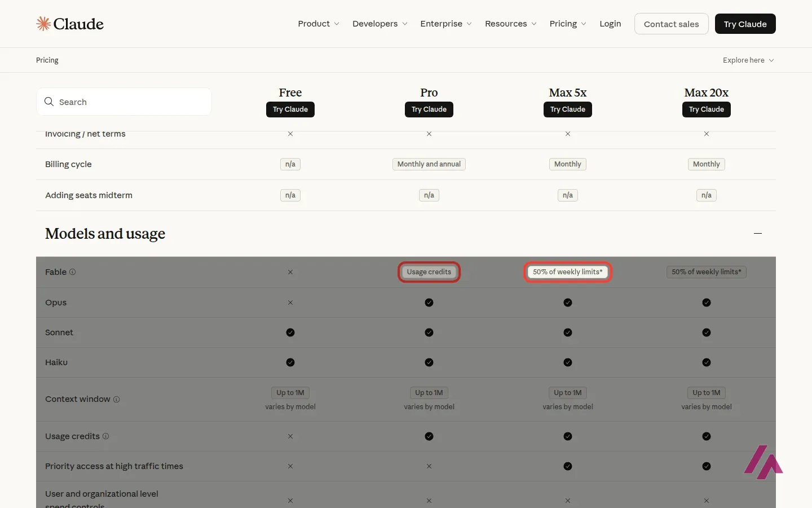Click the search magnifier icon
This screenshot has width=812, height=508.
pos(49,102)
